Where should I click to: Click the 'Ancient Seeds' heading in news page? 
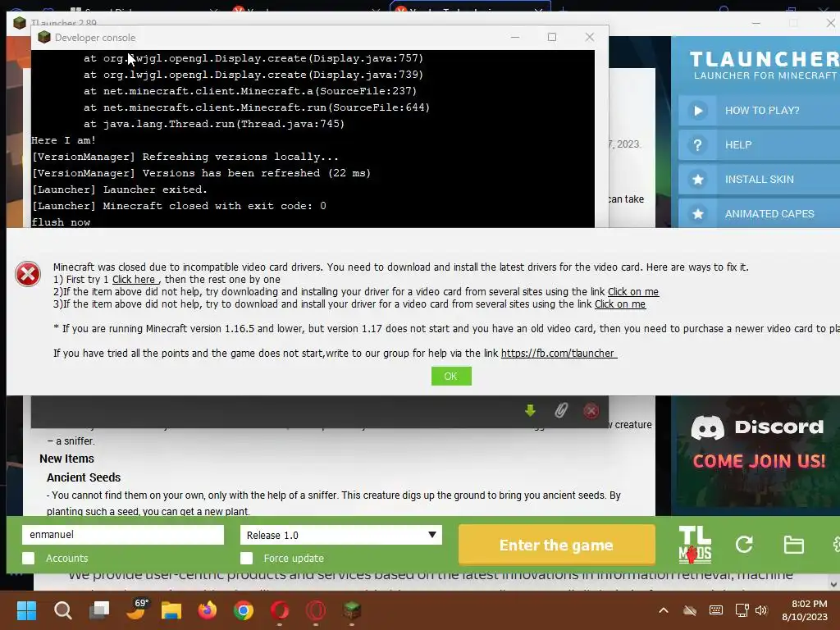click(84, 477)
